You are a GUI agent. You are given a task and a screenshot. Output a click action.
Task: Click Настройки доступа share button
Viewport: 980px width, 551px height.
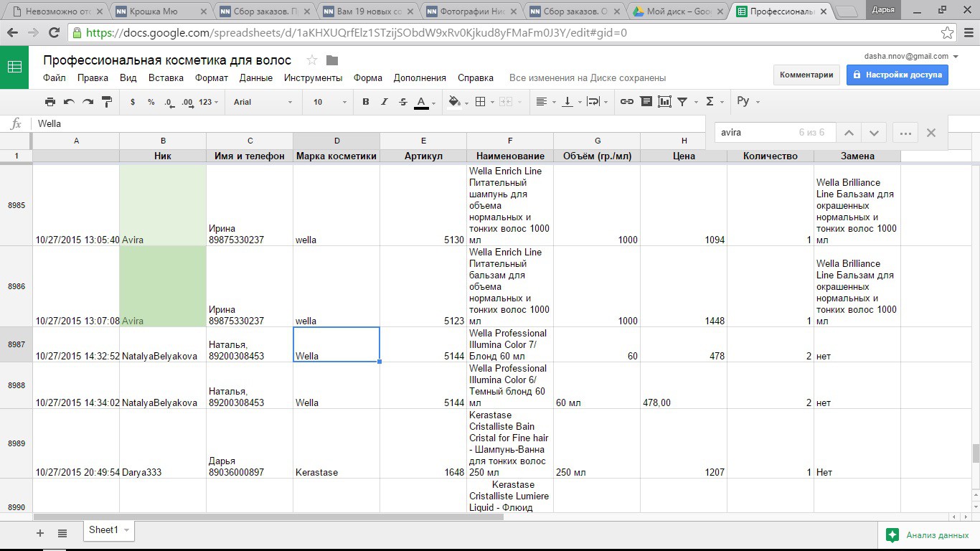897,75
